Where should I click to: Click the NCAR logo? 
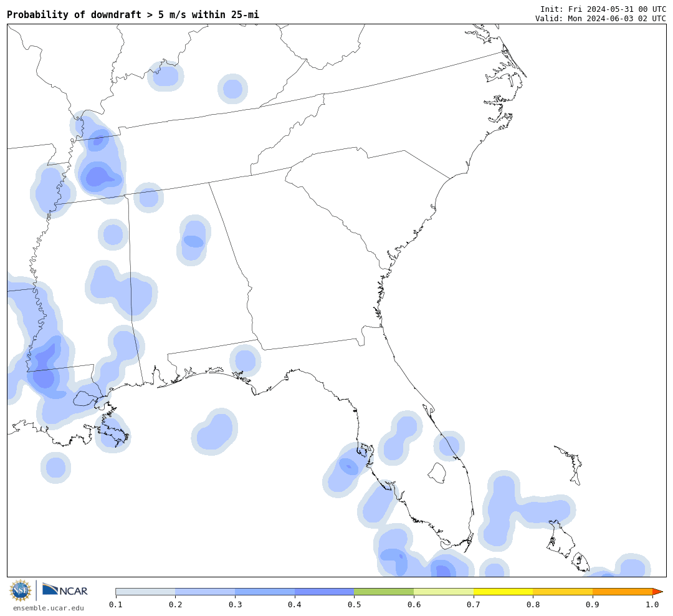pos(65,590)
